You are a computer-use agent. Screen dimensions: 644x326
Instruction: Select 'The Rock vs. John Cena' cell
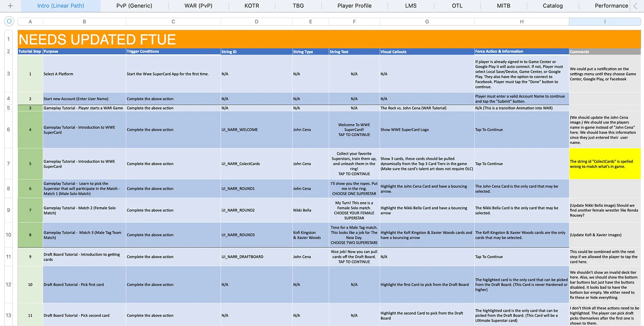point(427,108)
